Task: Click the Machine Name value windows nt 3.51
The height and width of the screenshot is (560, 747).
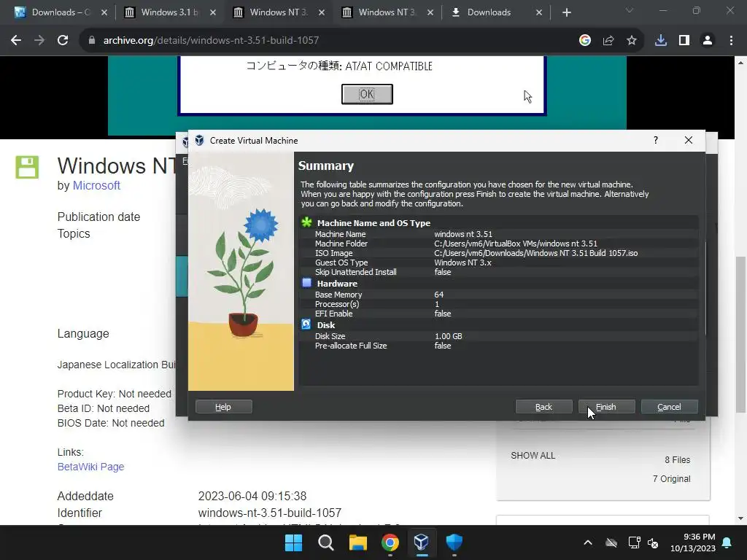Action: click(x=463, y=234)
